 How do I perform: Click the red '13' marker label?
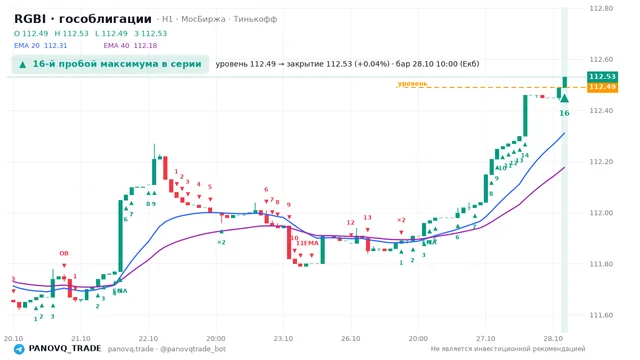click(367, 218)
